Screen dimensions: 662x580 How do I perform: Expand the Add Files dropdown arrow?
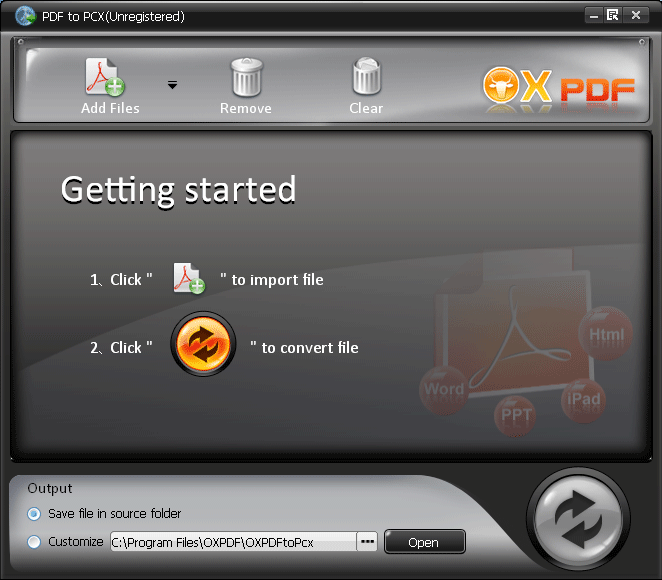pyautogui.click(x=172, y=85)
